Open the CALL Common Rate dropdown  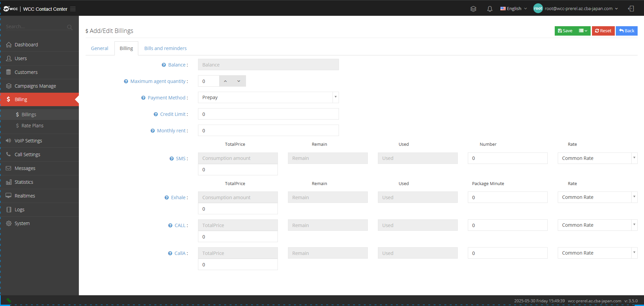coord(597,225)
